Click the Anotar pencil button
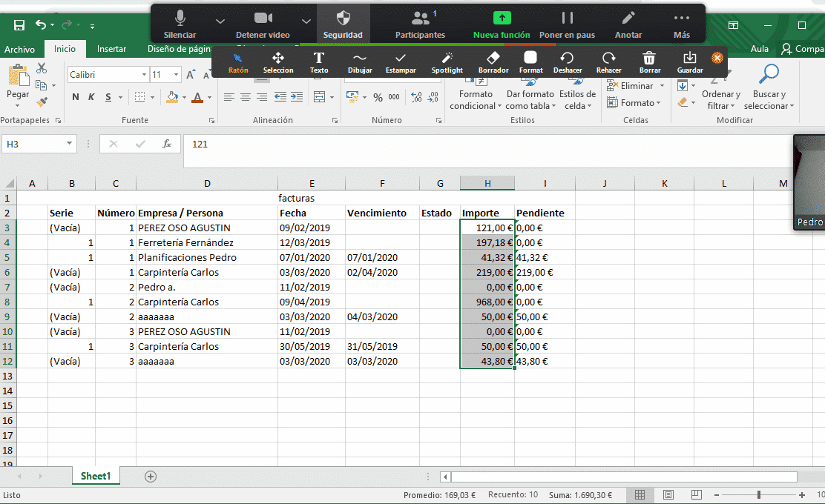 [x=628, y=24]
